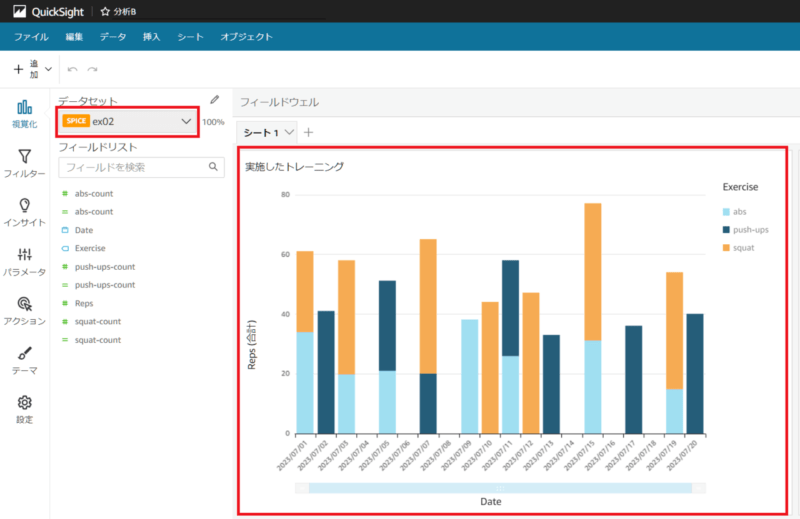
Task: Star the analysis 分析B as favorite
Action: point(105,11)
